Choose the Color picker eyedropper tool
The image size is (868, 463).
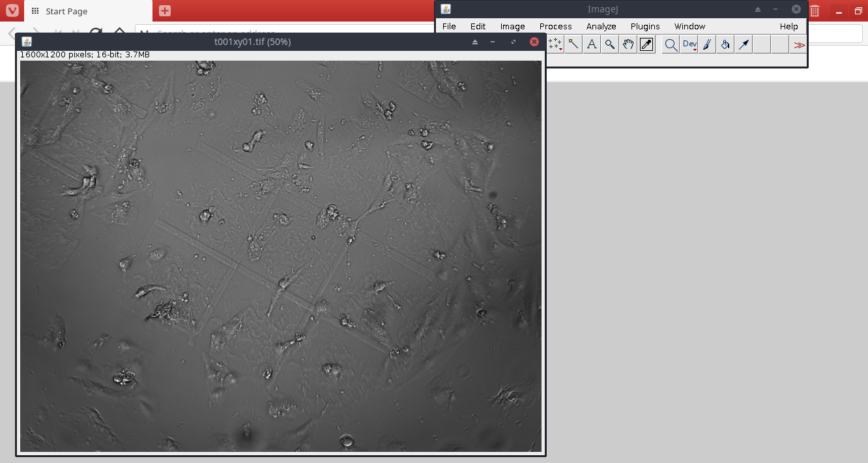pos(646,44)
